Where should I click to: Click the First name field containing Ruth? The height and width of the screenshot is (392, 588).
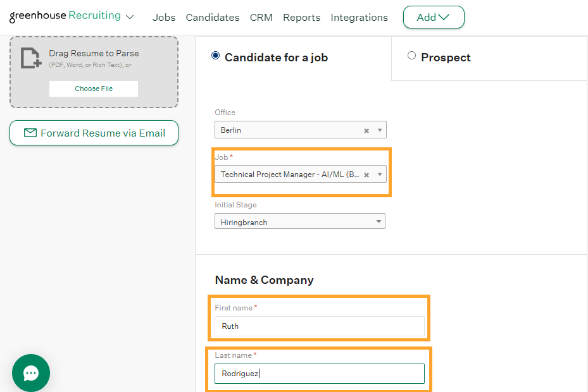click(320, 326)
